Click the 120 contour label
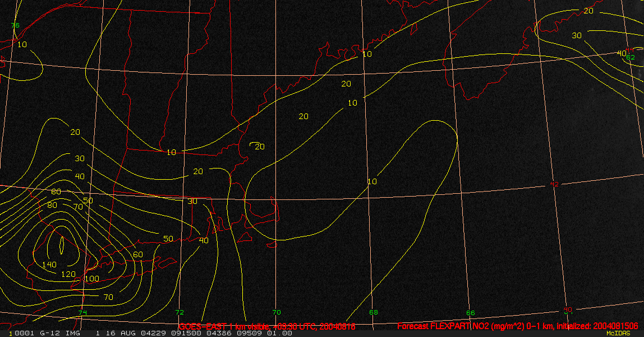The width and height of the screenshot is (644, 337). pos(68,274)
